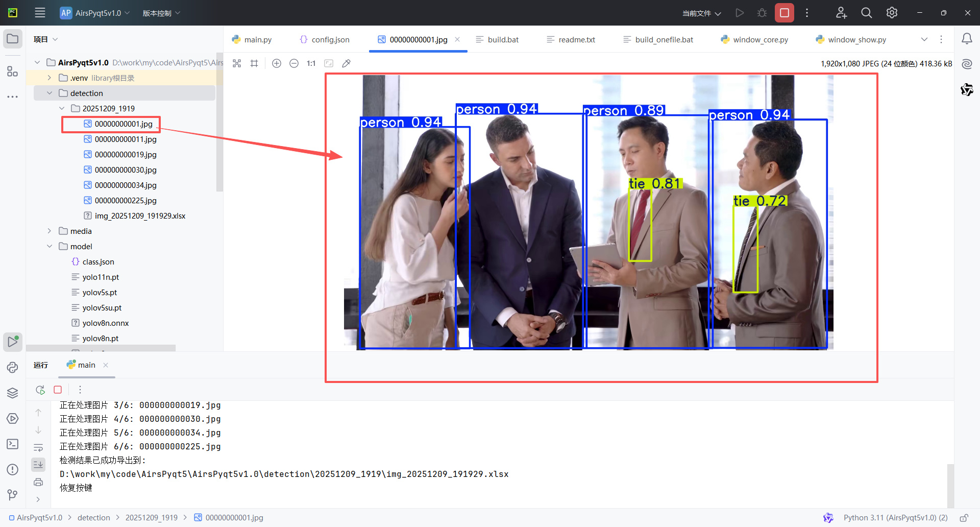
Task: Open the Git version control tool window
Action: [x=13, y=494]
